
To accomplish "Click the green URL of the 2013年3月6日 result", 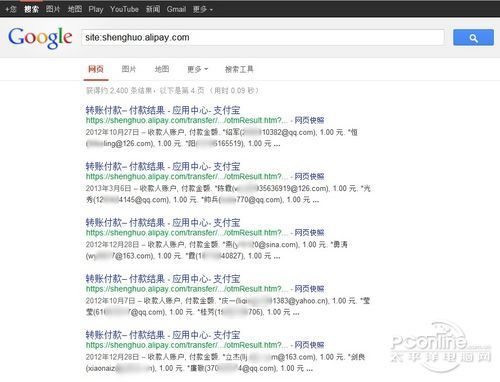I will tap(187, 176).
